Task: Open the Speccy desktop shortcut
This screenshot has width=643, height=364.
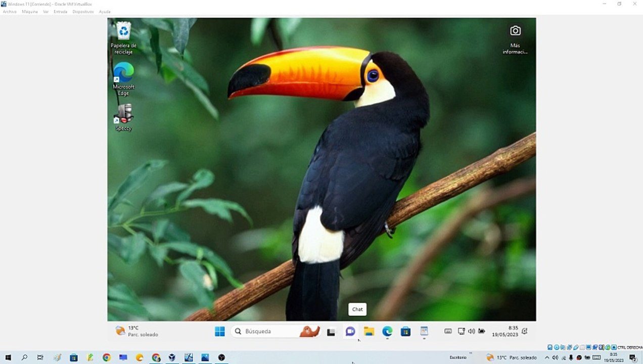Action: (x=123, y=117)
